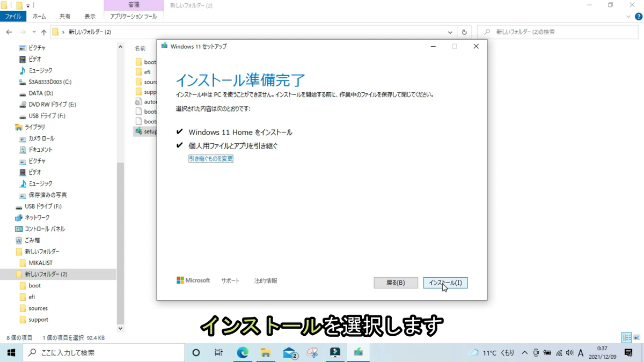This screenshot has height=362, width=644.
Task: Go back in Explorer navigation
Action: (9, 32)
